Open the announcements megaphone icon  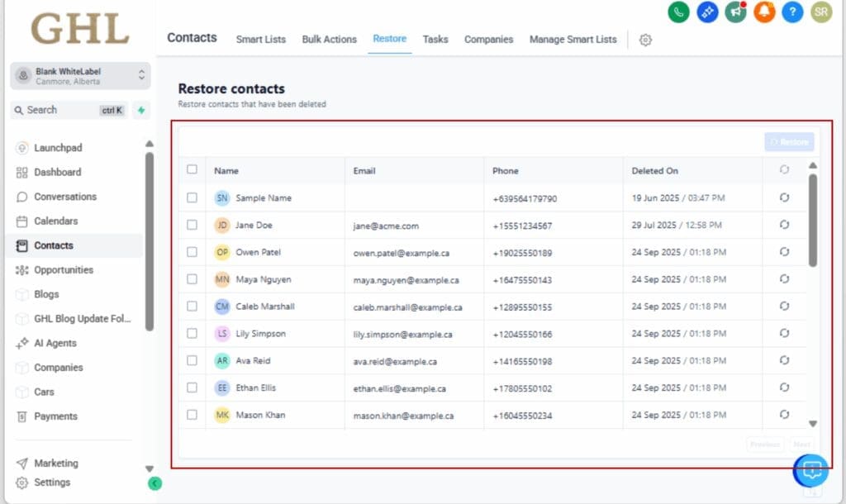pyautogui.click(x=734, y=13)
